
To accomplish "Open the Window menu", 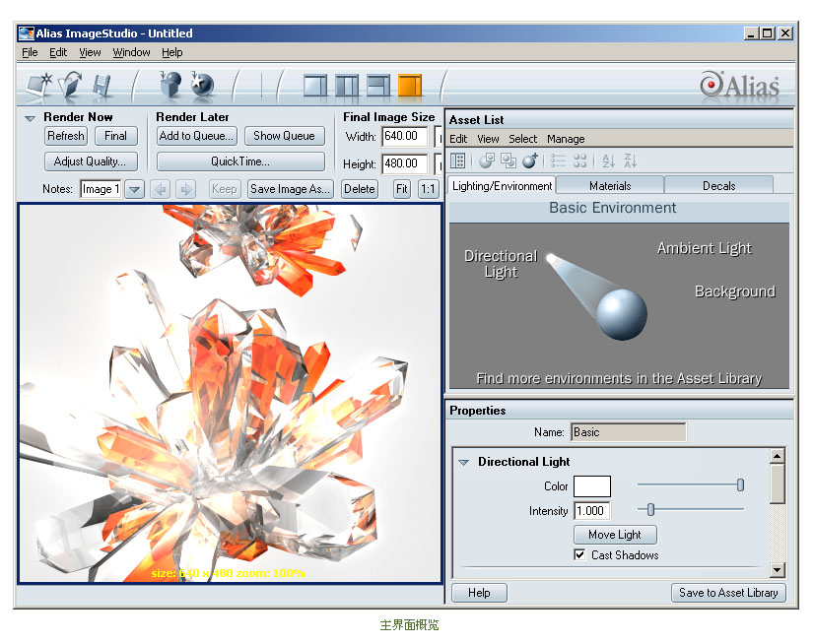I will (131, 52).
